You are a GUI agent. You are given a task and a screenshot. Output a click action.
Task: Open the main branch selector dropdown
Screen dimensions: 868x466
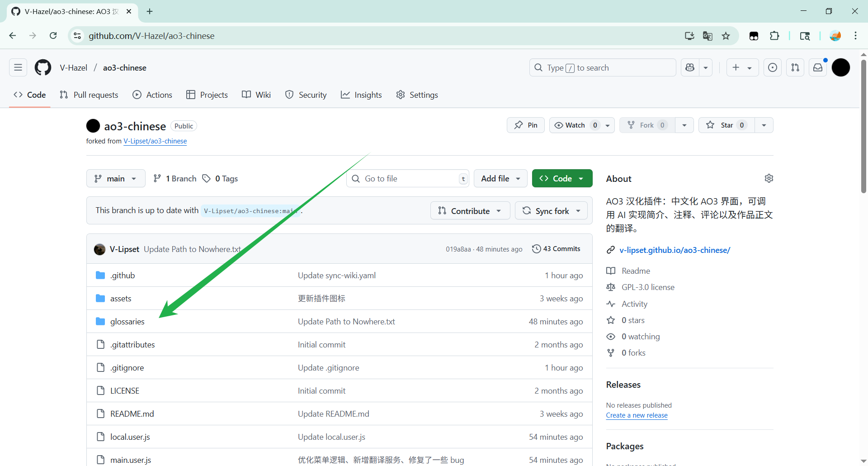(116, 179)
